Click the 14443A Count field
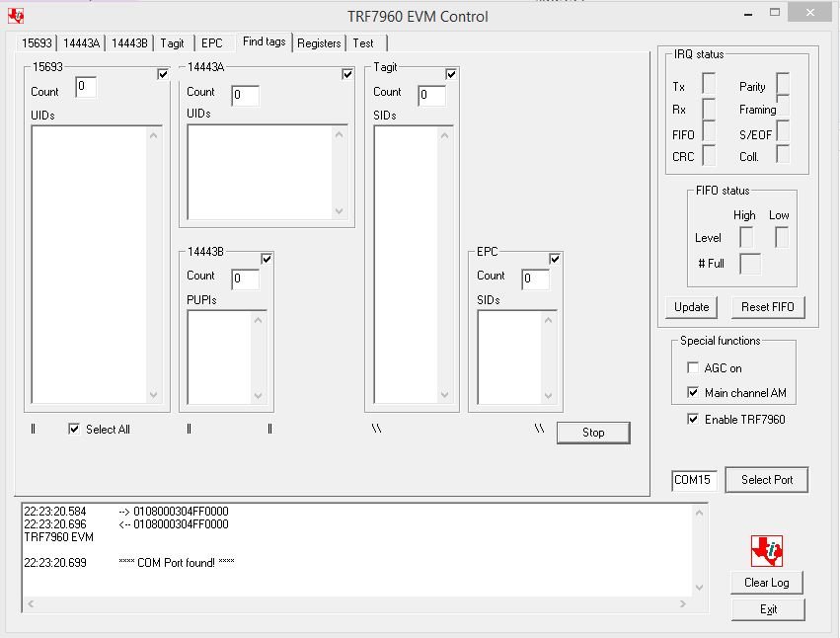The height and width of the screenshot is (638, 840). [x=246, y=96]
